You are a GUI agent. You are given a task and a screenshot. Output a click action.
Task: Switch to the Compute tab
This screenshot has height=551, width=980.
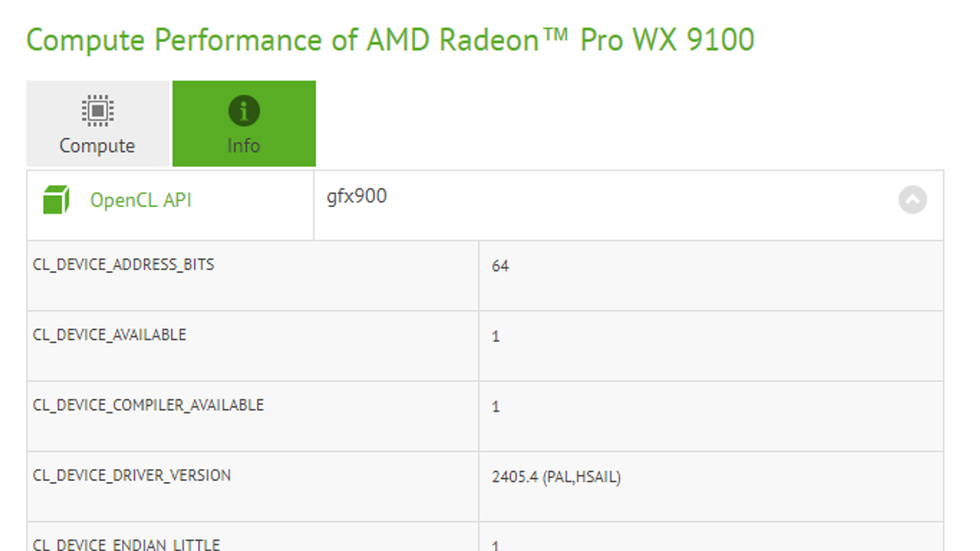coord(97,124)
